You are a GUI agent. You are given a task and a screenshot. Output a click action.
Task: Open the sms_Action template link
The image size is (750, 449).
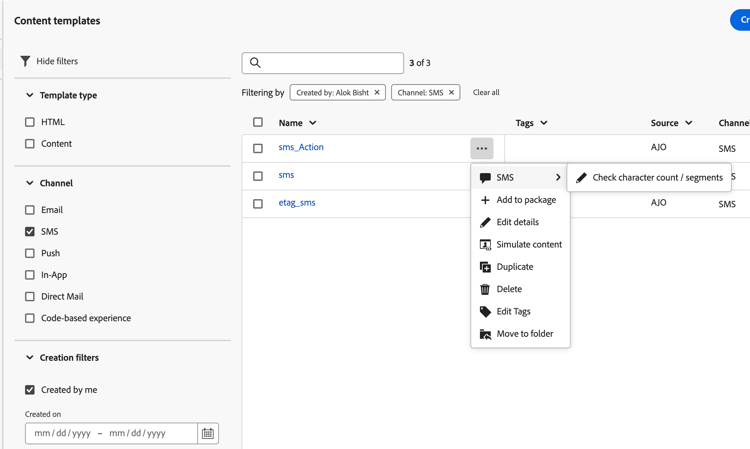[301, 147]
